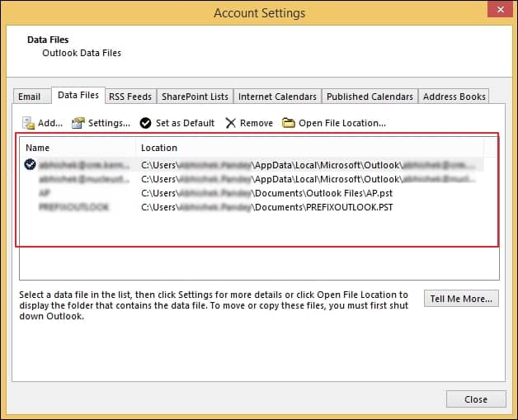
Task: Close the Account Settings window with X
Action: click(500, 9)
